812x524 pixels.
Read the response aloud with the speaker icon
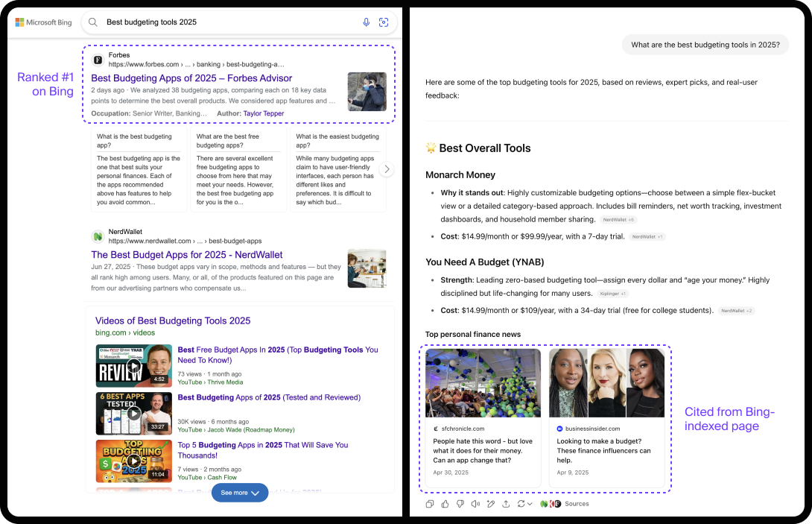[475, 504]
